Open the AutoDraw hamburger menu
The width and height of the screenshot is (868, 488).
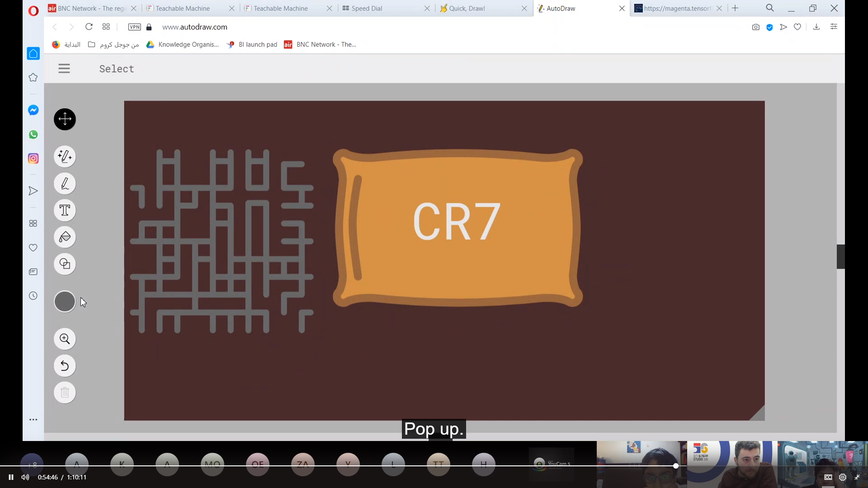click(x=64, y=69)
